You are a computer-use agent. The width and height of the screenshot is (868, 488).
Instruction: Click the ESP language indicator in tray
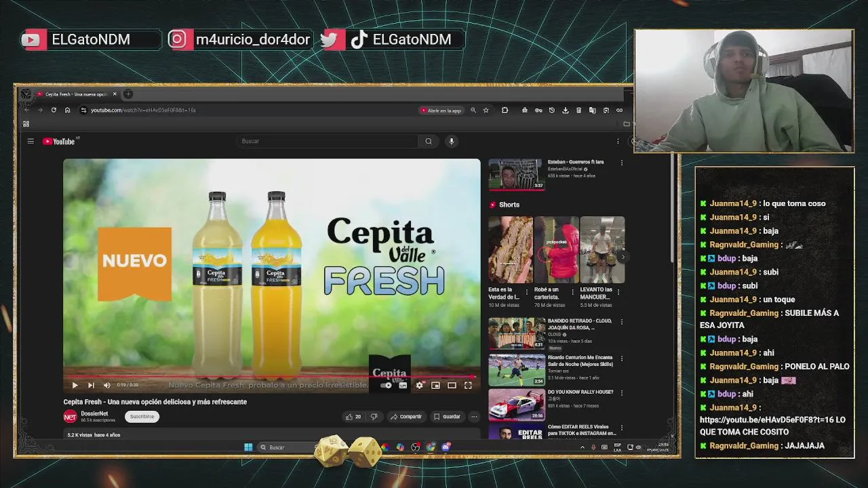[x=617, y=447]
